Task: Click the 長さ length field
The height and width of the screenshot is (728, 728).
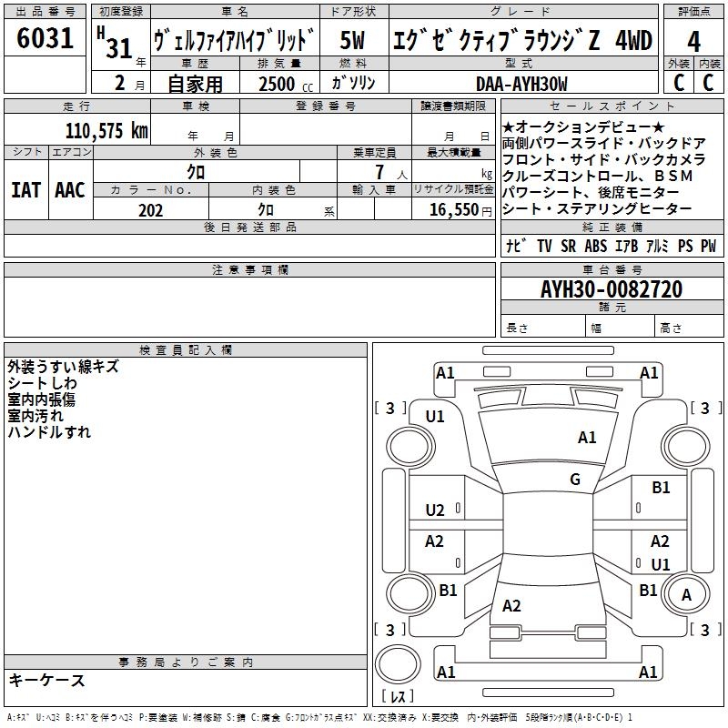Action: pyautogui.click(x=542, y=326)
